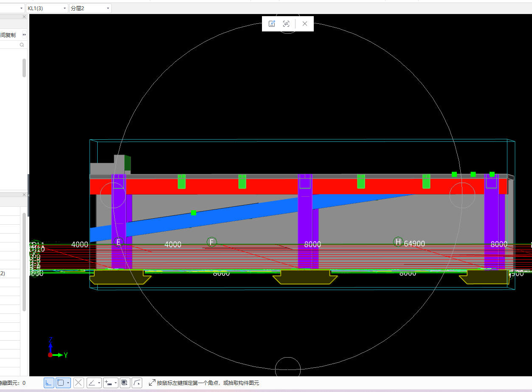Viewport: 532px width, 392px height.
Task: Click the monitor display icon in status bar
Action: [124, 383]
